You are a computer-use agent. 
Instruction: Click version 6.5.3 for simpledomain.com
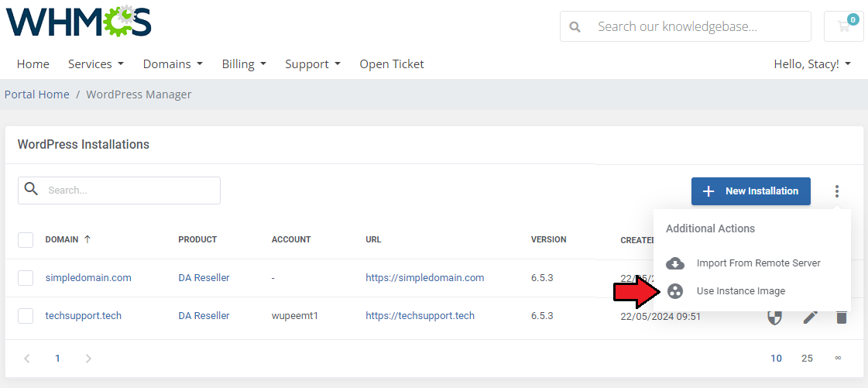(542, 278)
